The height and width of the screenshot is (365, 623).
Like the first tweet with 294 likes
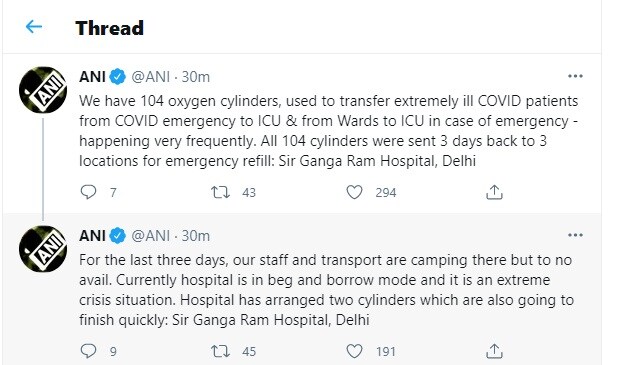pos(354,192)
